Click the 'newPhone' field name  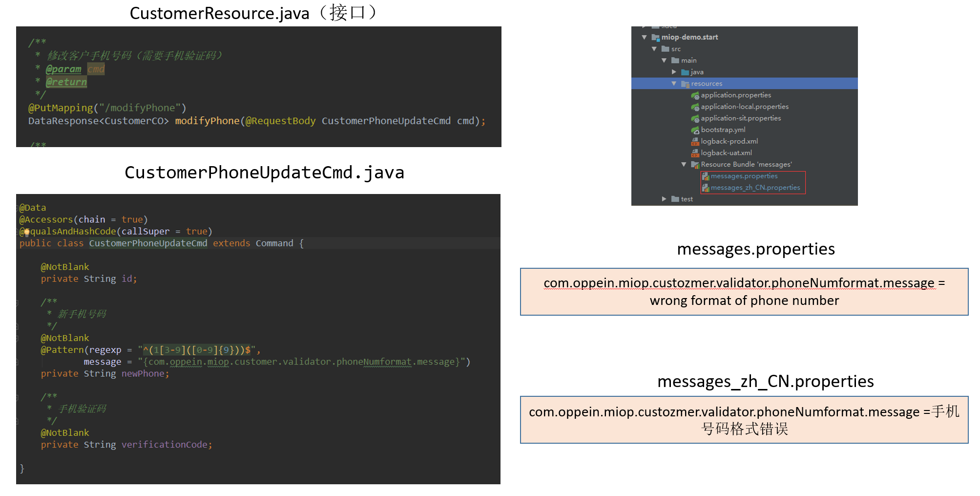tap(143, 374)
